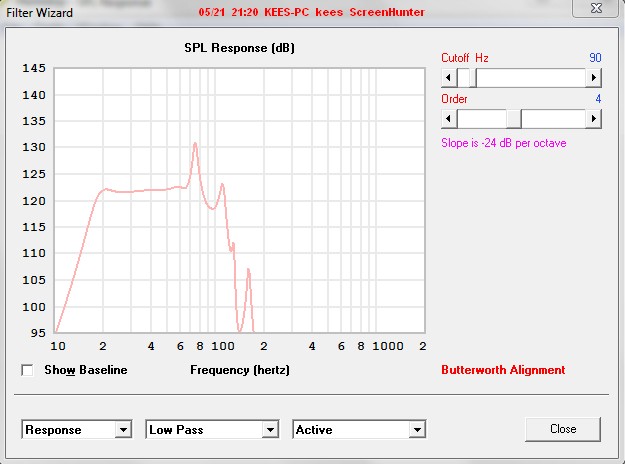Increase Cutoff Hz with right arrow

click(594, 77)
